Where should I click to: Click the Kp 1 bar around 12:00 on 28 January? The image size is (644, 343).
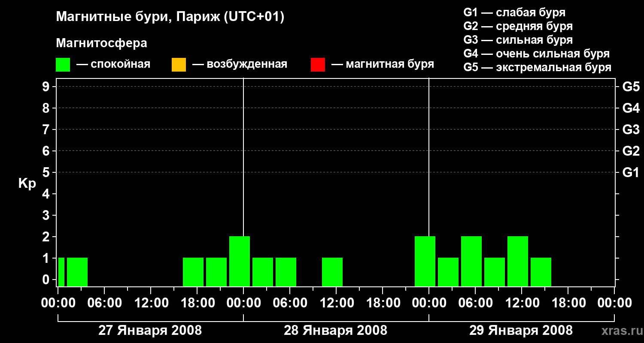click(332, 272)
